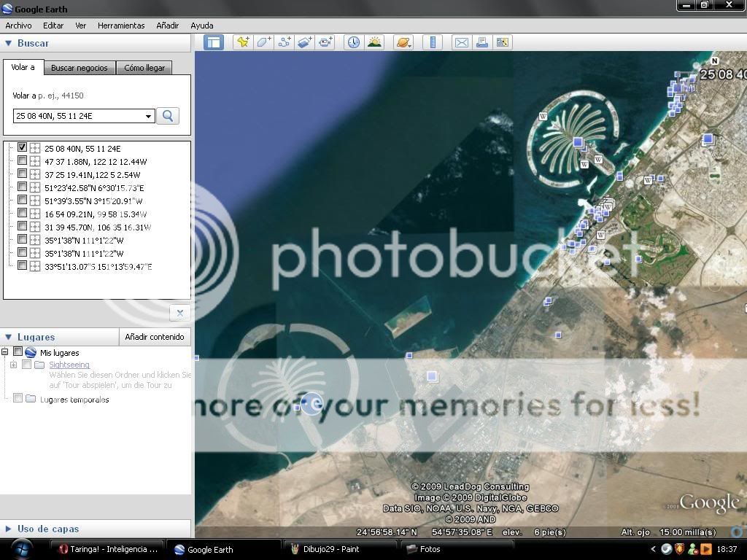The image size is (747, 560).
Task: Click the print icon in toolbar
Action: coord(481,42)
